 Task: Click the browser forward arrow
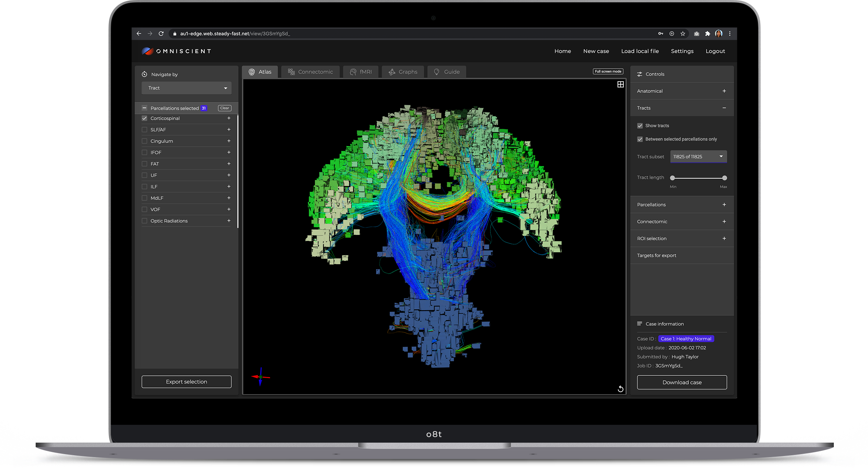coord(150,33)
